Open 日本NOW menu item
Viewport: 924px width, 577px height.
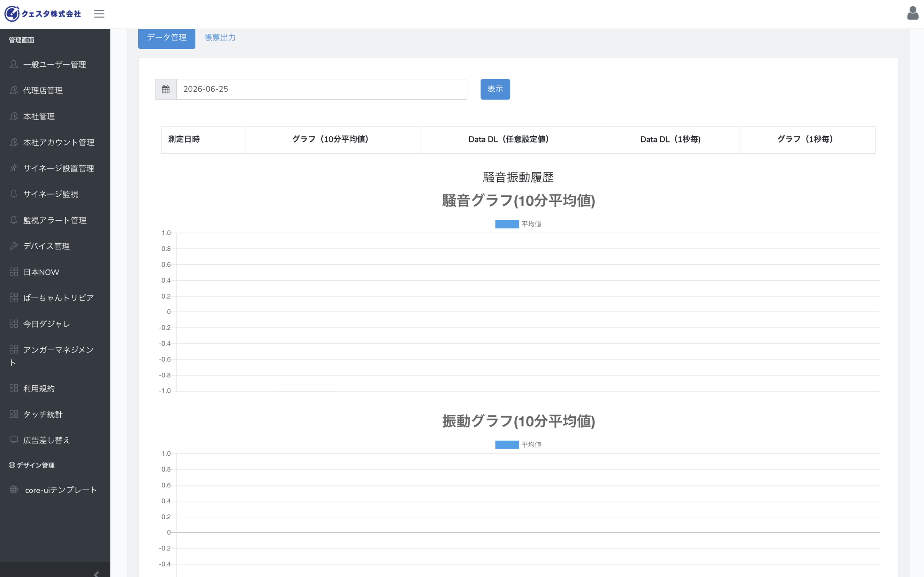pyautogui.click(x=55, y=272)
